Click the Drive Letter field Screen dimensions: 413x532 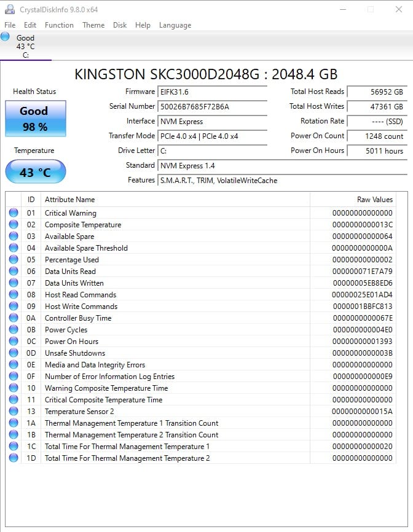(x=213, y=151)
